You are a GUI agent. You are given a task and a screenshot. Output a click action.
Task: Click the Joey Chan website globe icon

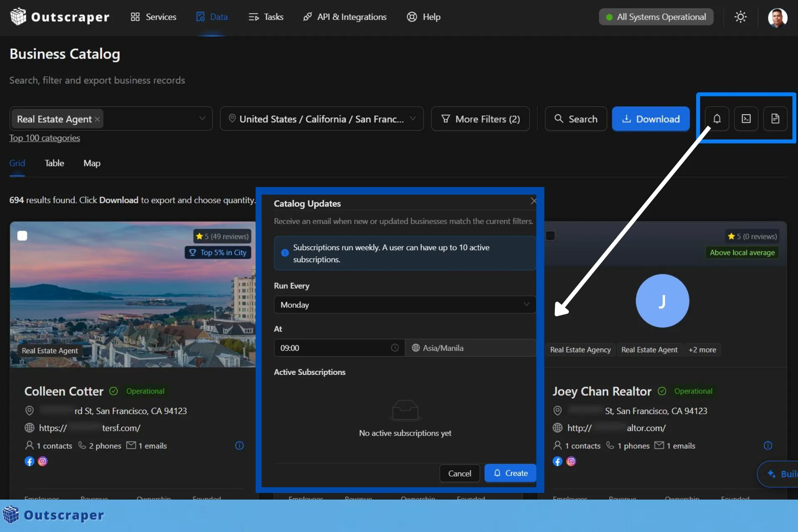[557, 428]
